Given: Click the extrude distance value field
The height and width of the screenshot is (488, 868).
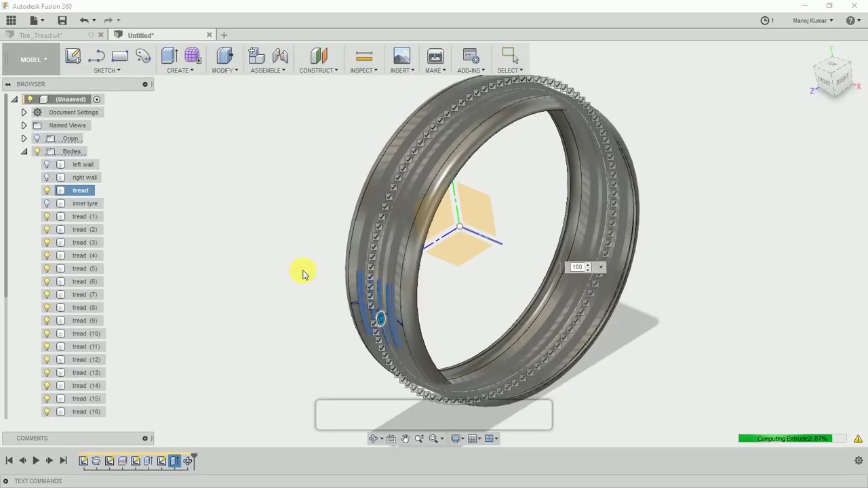Looking at the screenshot, I should 576,267.
